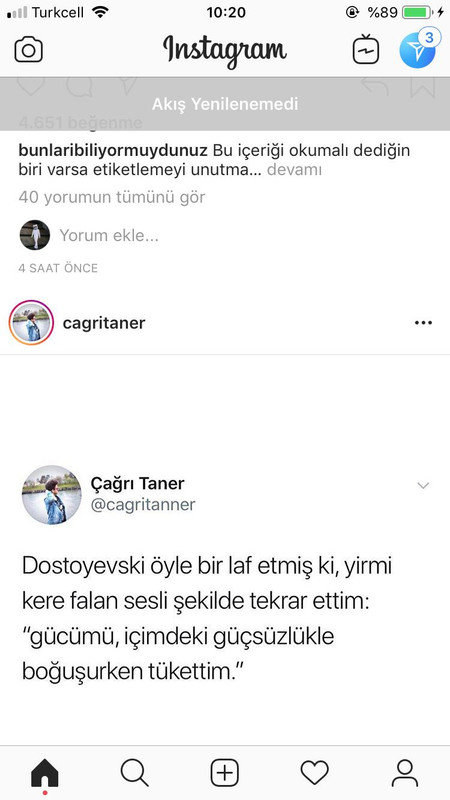Open the IGTV icon
The image size is (450, 800).
366,49
